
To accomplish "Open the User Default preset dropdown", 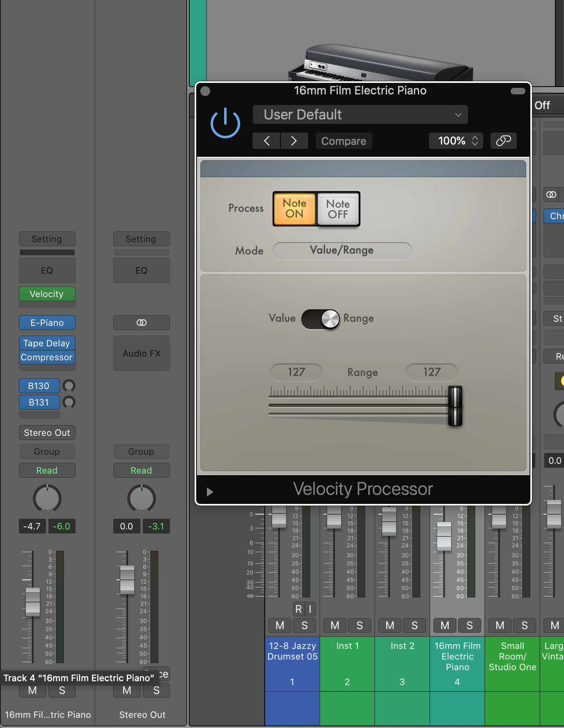I will pos(360,114).
